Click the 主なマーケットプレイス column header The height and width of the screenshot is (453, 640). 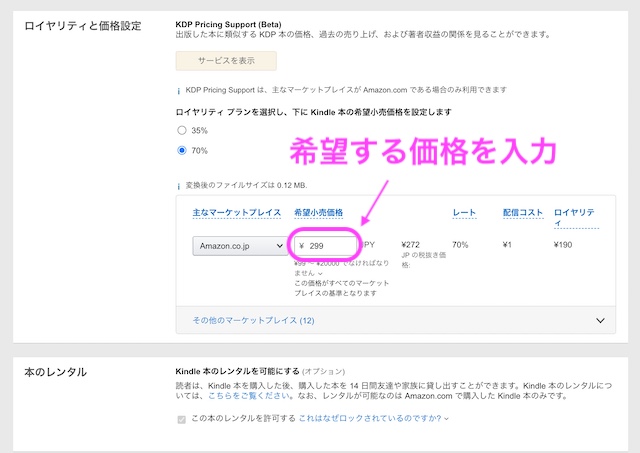pos(235,213)
